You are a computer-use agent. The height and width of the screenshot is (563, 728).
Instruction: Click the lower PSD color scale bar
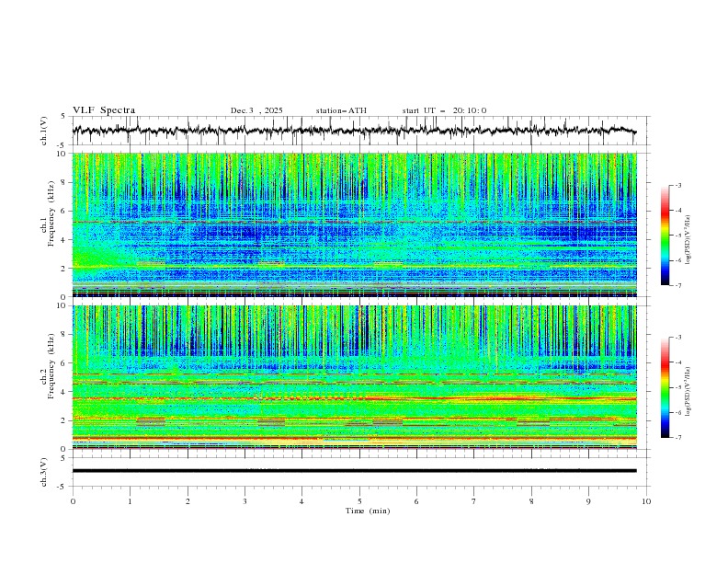665,387
